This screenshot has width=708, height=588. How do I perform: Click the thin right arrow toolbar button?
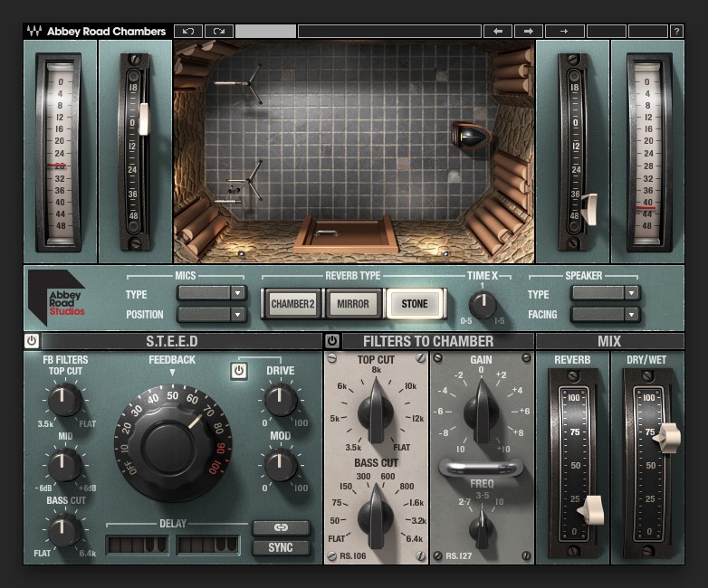coord(564,31)
